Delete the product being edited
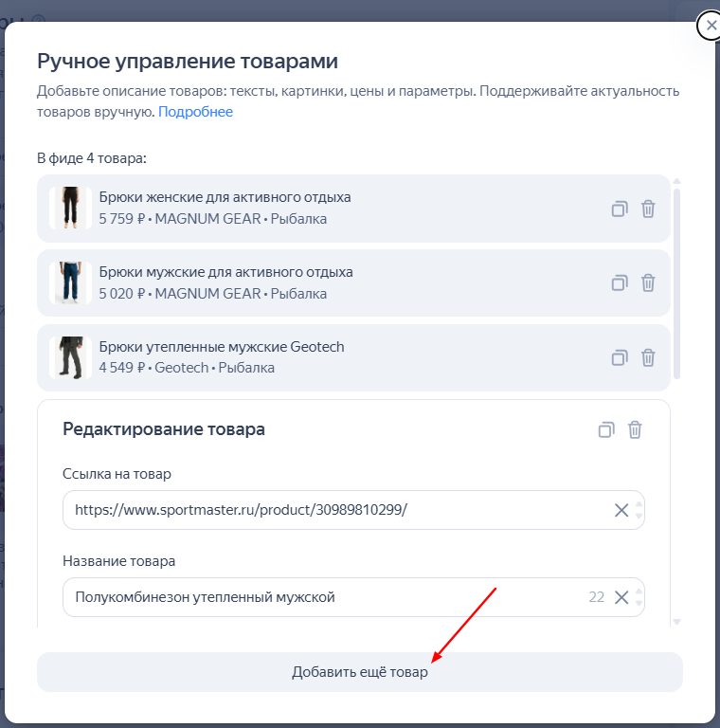 coord(635,430)
